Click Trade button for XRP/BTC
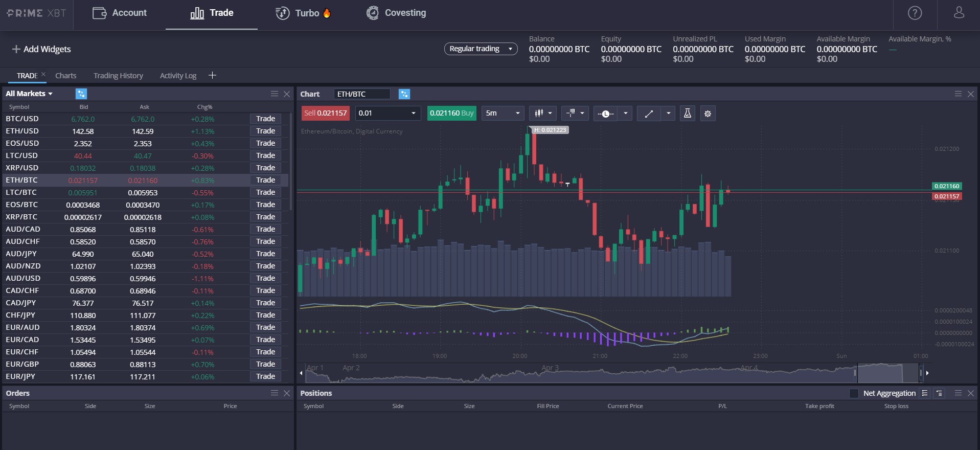 tap(266, 217)
